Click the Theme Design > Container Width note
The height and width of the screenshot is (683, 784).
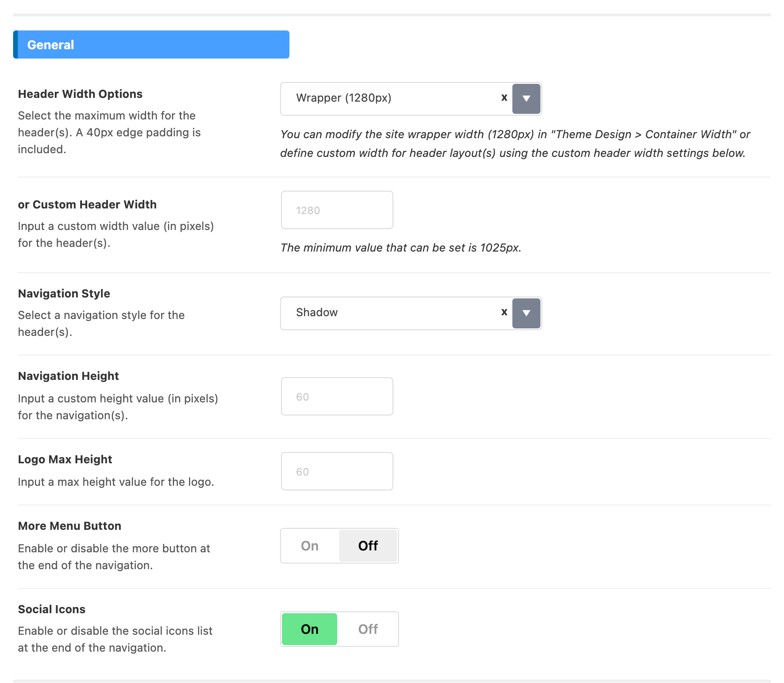tap(515, 143)
